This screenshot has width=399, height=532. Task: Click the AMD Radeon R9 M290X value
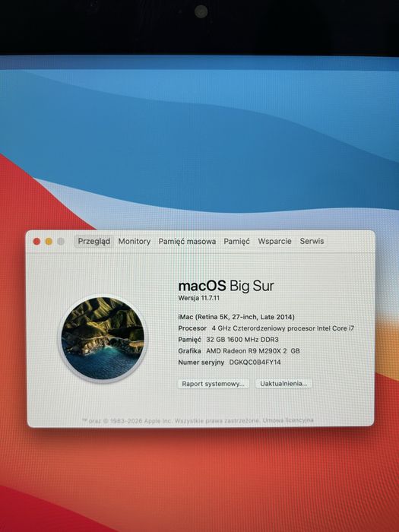click(253, 351)
